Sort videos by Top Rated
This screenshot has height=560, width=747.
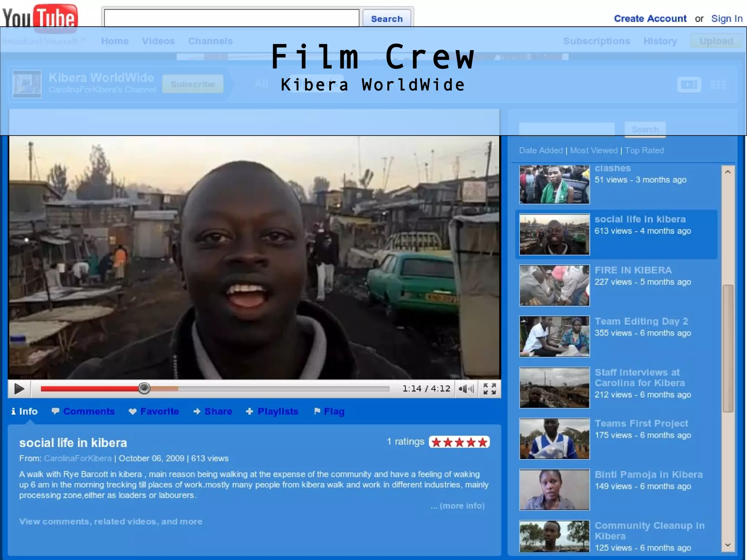[x=644, y=150]
